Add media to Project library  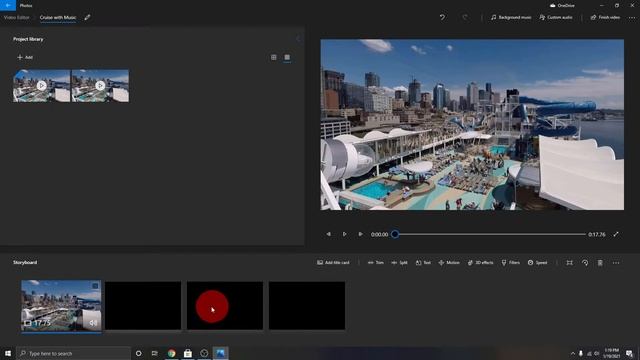tap(25, 57)
